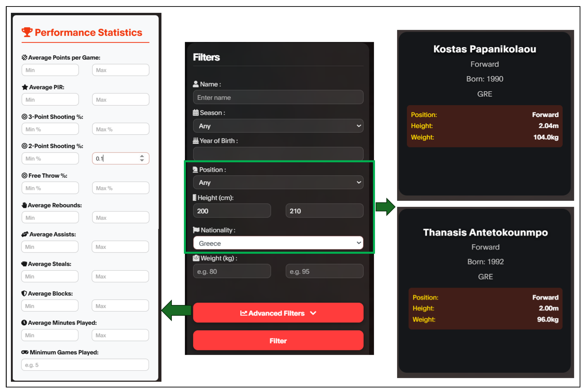Image resolution: width=586 pixels, height=392 pixels.
Task: Click the Max % field under Free Throw %
Action: tap(121, 188)
